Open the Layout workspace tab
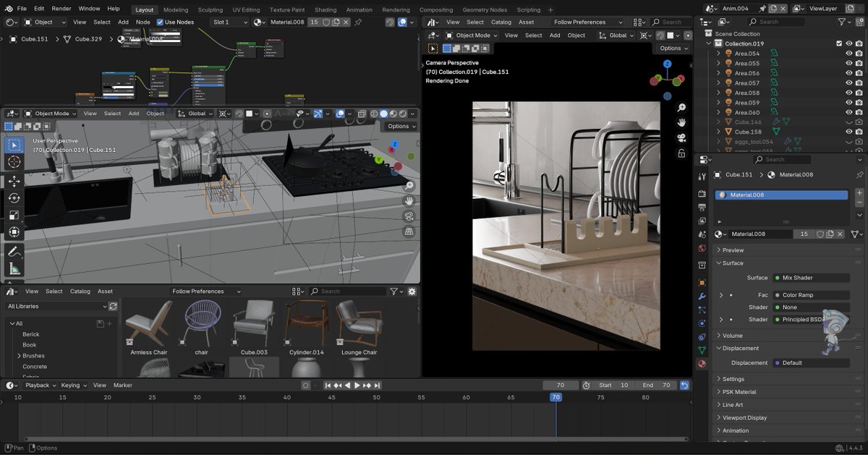Image resolution: width=868 pixels, height=455 pixels. pos(145,10)
